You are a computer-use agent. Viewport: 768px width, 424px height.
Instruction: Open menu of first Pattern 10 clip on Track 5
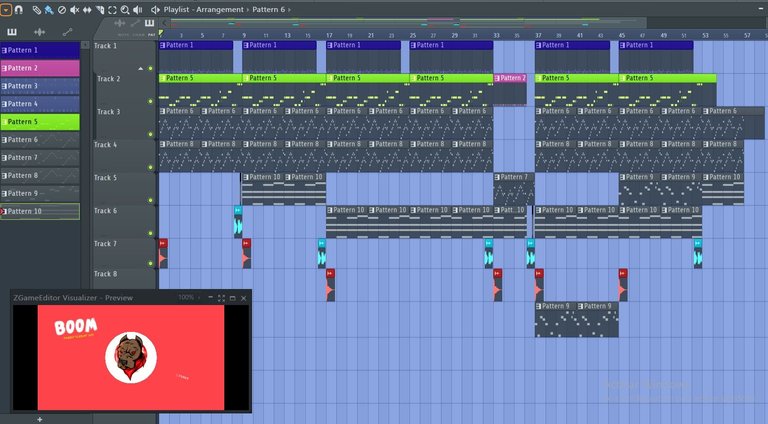coord(246,177)
